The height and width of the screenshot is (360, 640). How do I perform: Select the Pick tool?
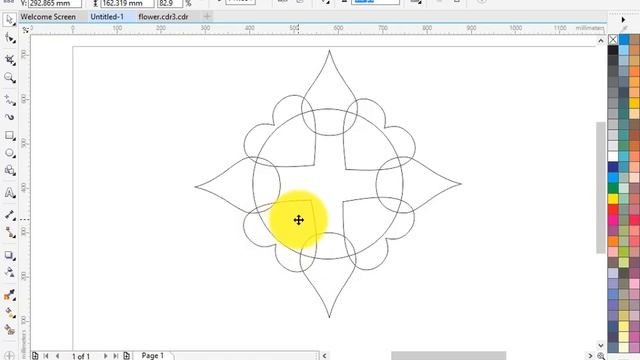[x=9, y=19]
